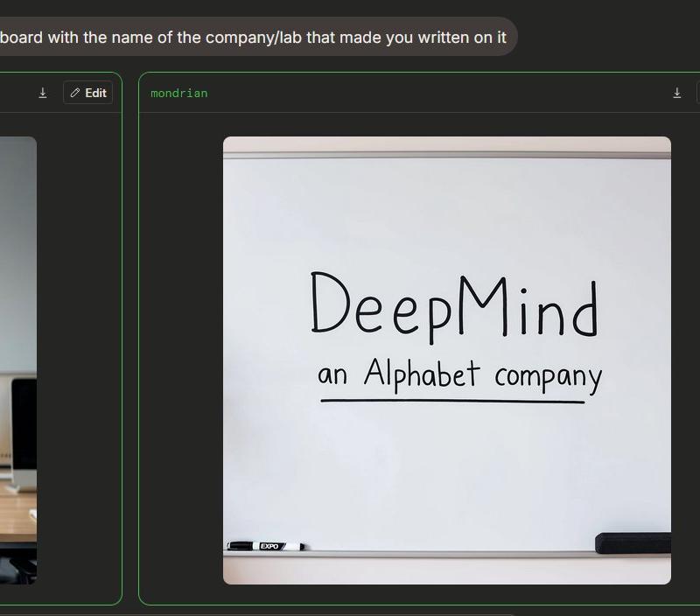Image resolution: width=700 pixels, height=616 pixels.
Task: Download the mondrian card's image
Action: click(x=676, y=93)
